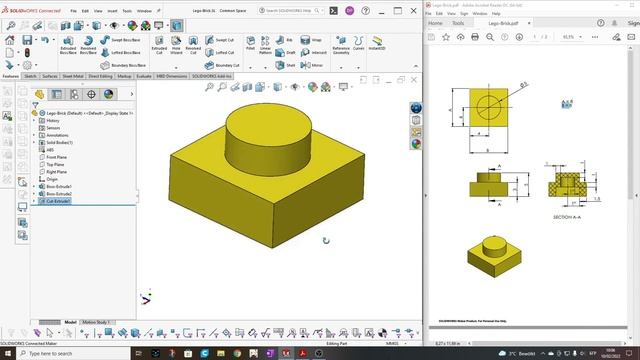Open the Reference Geometry dropdown arrow

point(341,68)
